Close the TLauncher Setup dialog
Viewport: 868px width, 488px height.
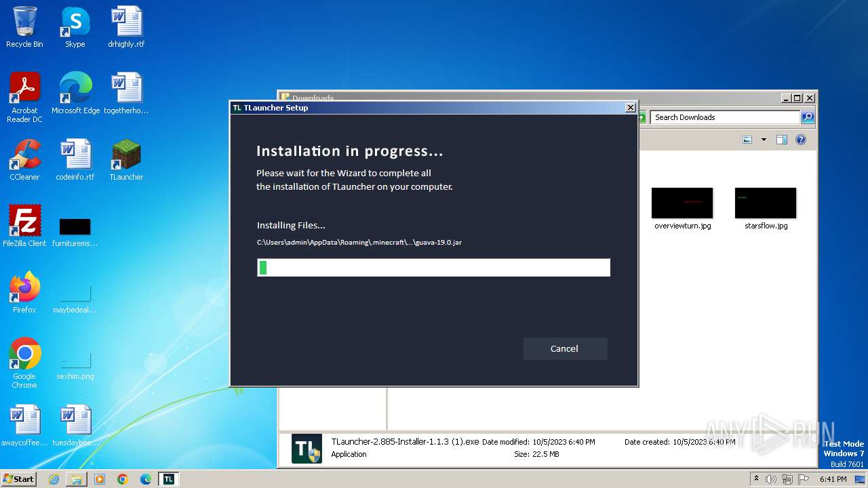(x=630, y=107)
